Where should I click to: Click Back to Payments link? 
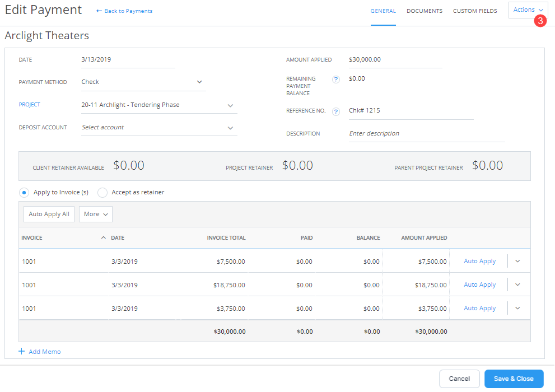pyautogui.click(x=124, y=11)
